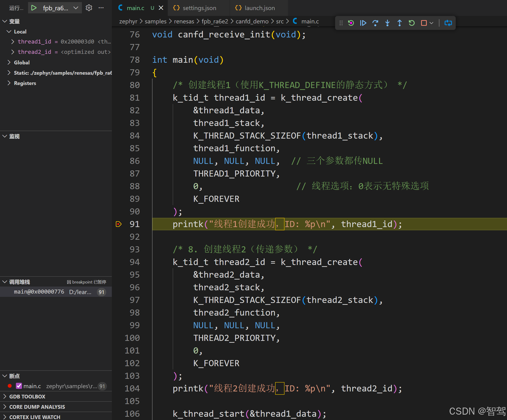Screen dimensions: 507x420
Task: Click the debug Continue button
Action: pyautogui.click(x=363, y=23)
